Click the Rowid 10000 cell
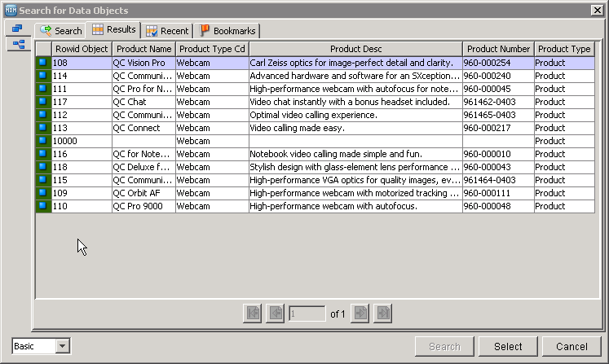This screenshot has height=364, width=609. [x=82, y=141]
